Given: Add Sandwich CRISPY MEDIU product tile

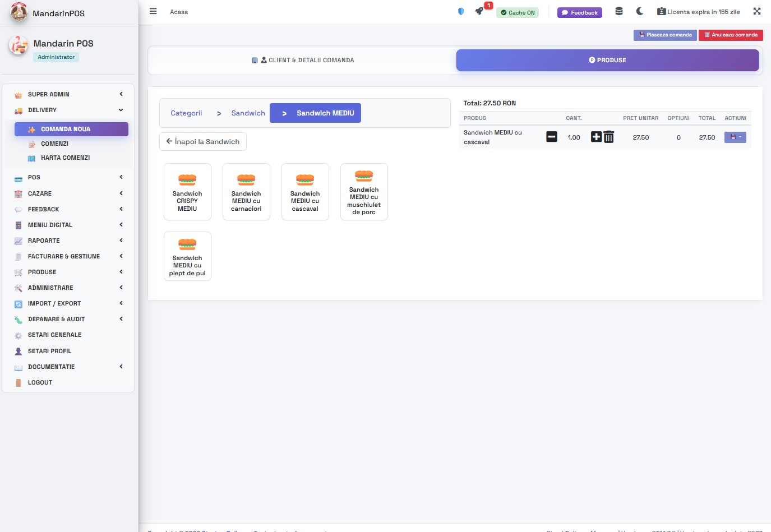Looking at the screenshot, I should click(187, 192).
